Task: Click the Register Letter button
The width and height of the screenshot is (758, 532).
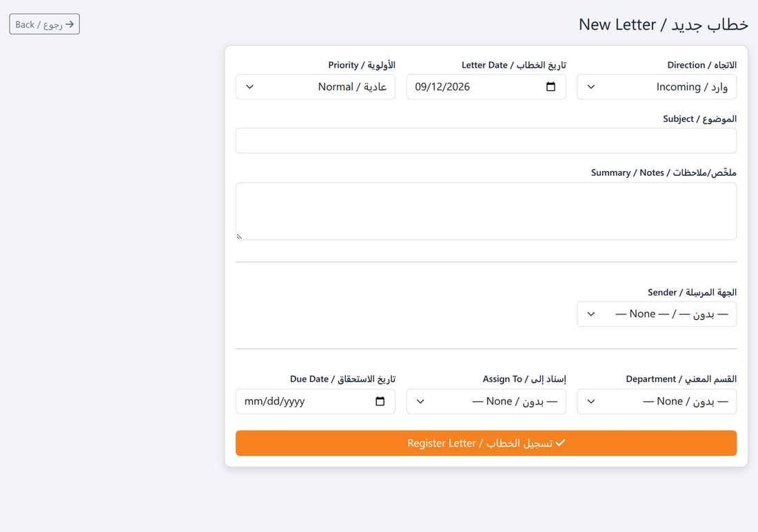Action: 486,443
